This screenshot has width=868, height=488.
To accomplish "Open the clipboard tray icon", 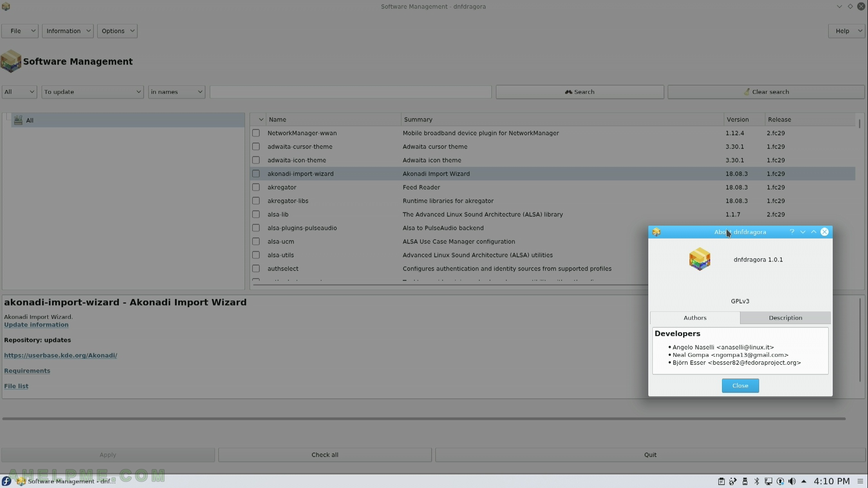I will pyautogui.click(x=721, y=481).
